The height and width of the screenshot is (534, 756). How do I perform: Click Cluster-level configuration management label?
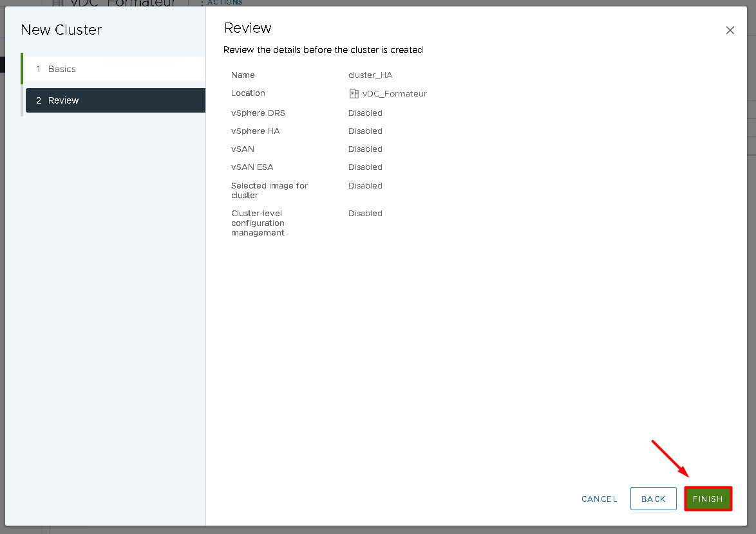tap(258, 223)
